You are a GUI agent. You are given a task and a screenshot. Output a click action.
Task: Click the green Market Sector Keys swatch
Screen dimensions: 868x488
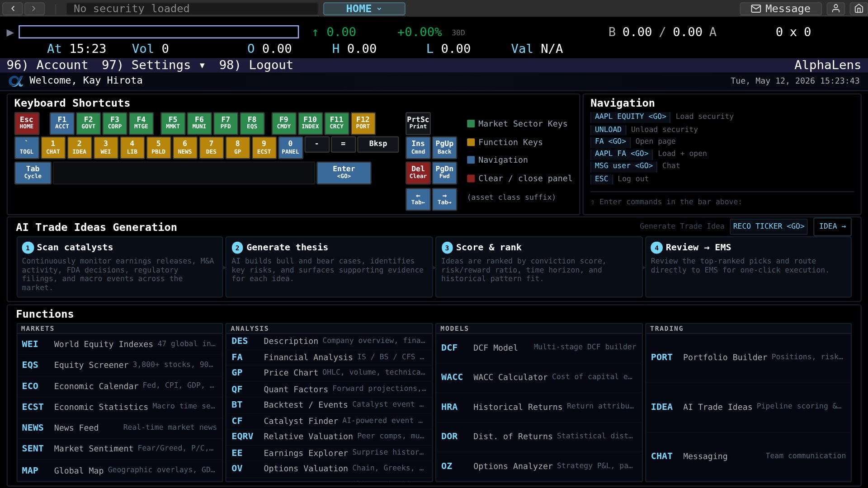tap(471, 124)
